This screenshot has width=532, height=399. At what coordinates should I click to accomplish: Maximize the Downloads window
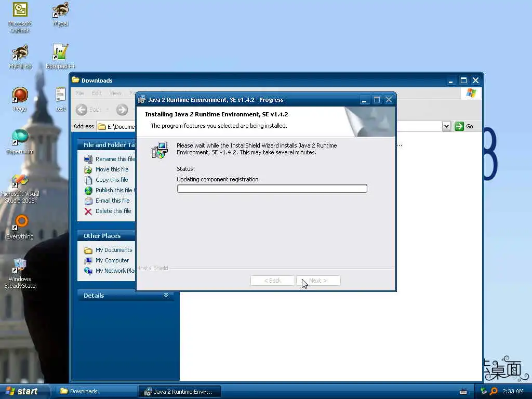tap(463, 81)
